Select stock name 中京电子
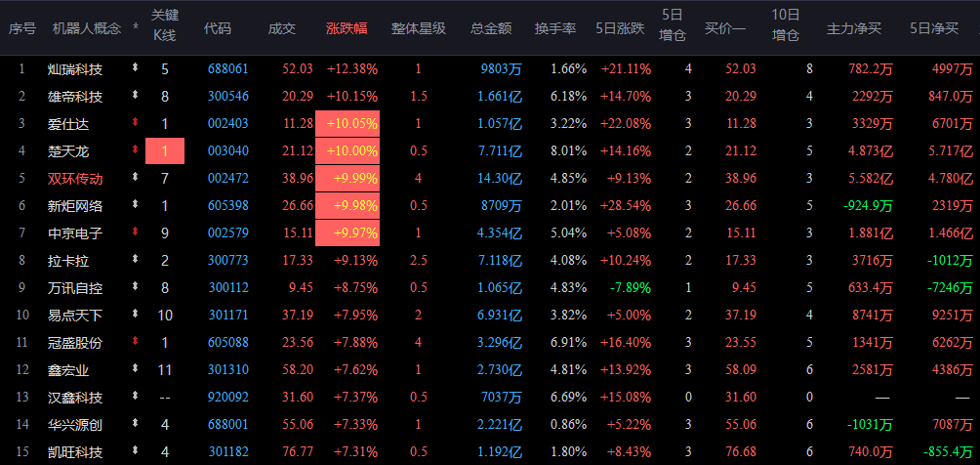The height and width of the screenshot is (465, 980). [x=75, y=233]
